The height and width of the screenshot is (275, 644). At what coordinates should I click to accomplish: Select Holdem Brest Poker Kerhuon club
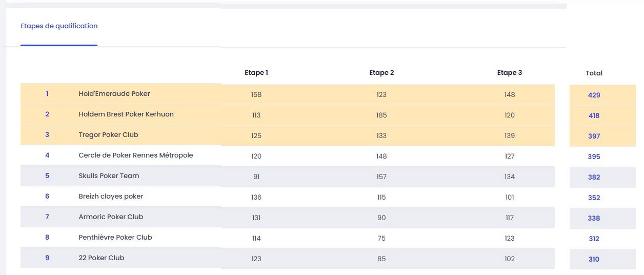point(126,114)
